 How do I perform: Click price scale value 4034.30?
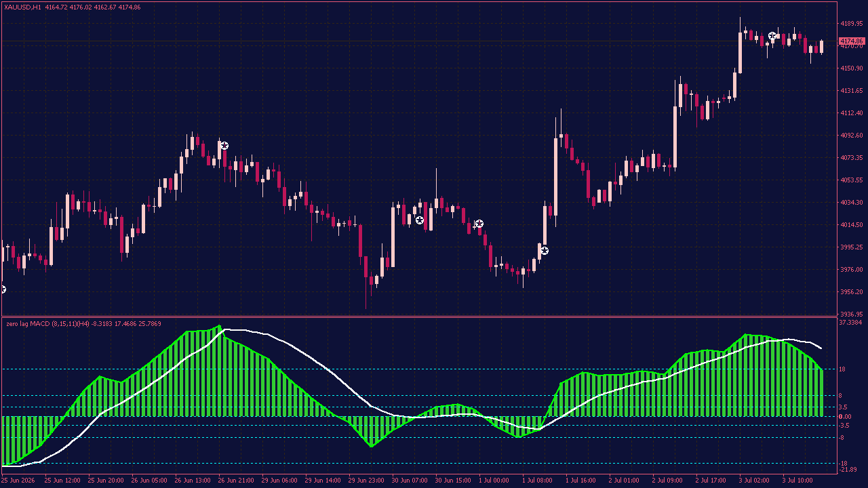point(851,203)
